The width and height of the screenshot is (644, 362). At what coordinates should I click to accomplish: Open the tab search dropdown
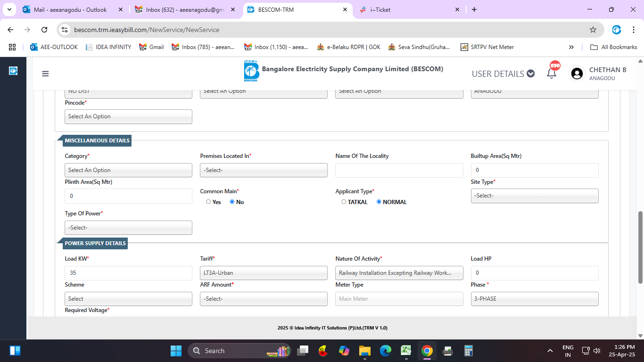click(9, 9)
